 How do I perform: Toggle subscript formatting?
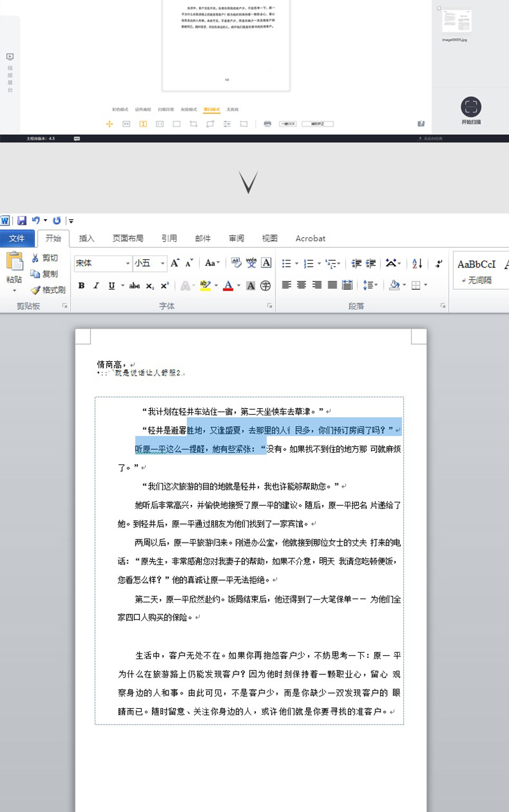(150, 286)
